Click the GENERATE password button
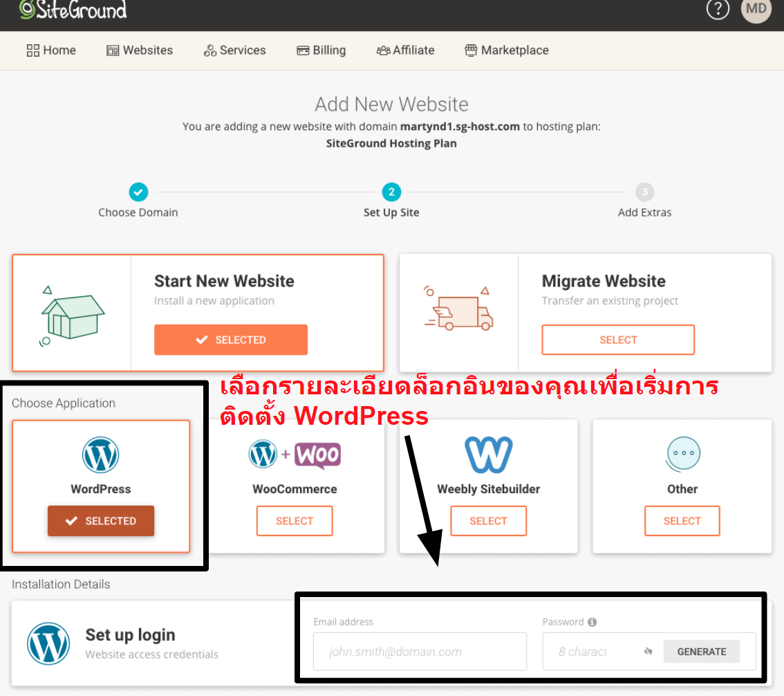 coord(702,652)
